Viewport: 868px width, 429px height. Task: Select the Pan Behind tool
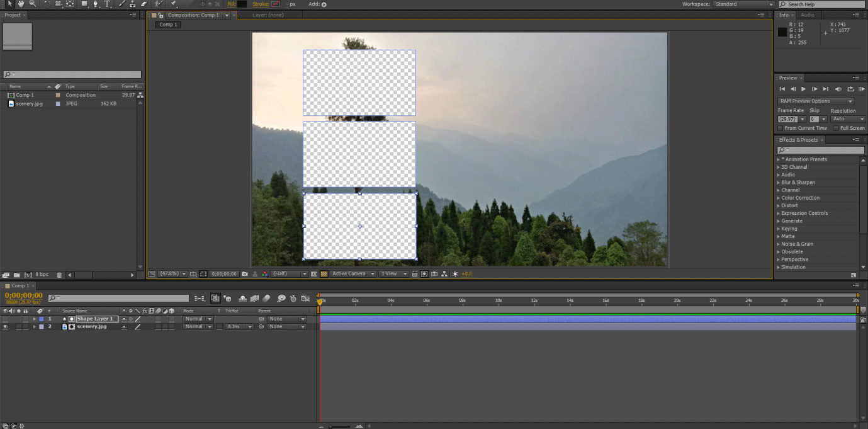point(70,4)
